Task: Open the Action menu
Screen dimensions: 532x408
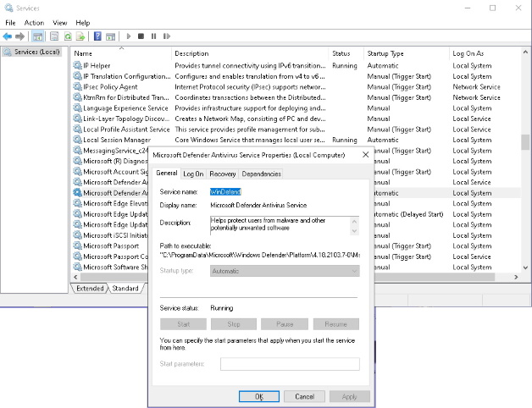Action: point(34,22)
